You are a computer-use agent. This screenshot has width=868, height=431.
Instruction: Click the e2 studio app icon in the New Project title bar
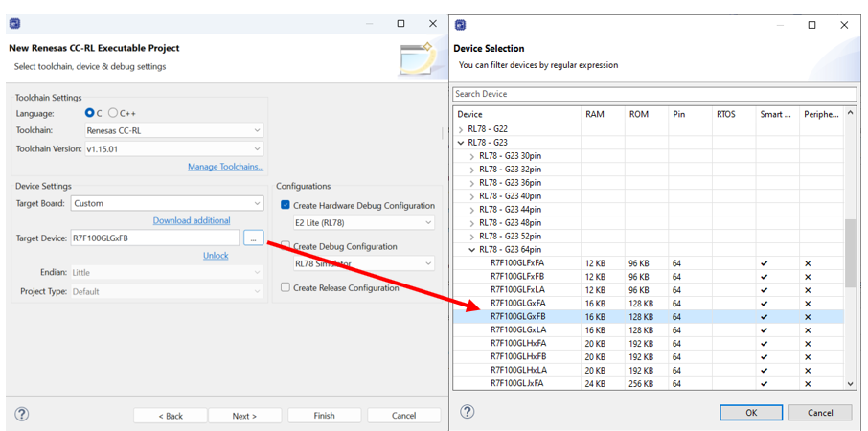(15, 24)
